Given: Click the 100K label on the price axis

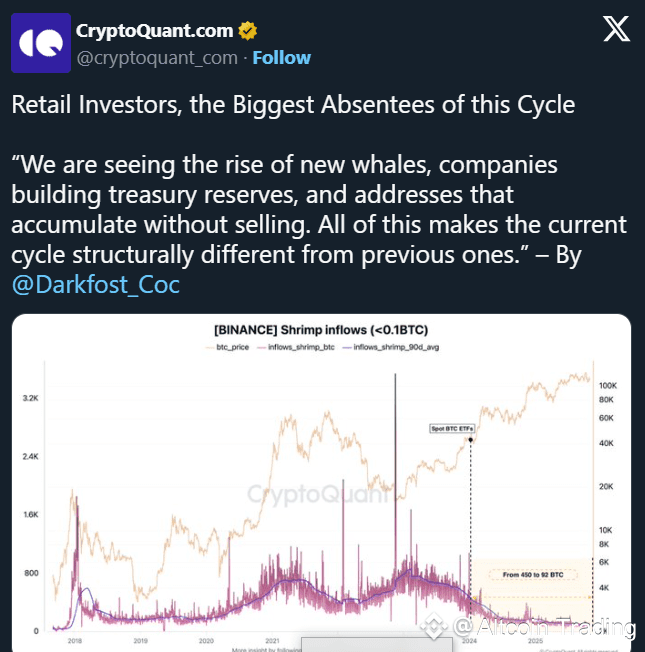Looking at the screenshot, I should click(607, 385).
